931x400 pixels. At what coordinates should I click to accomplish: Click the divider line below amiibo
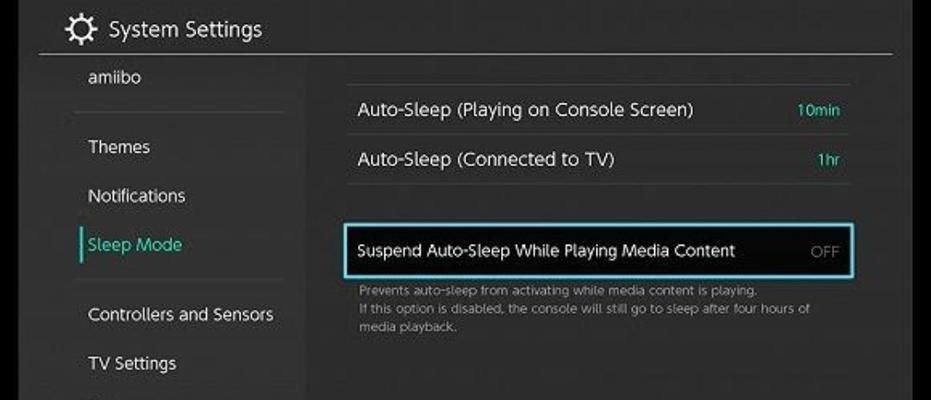[179, 112]
